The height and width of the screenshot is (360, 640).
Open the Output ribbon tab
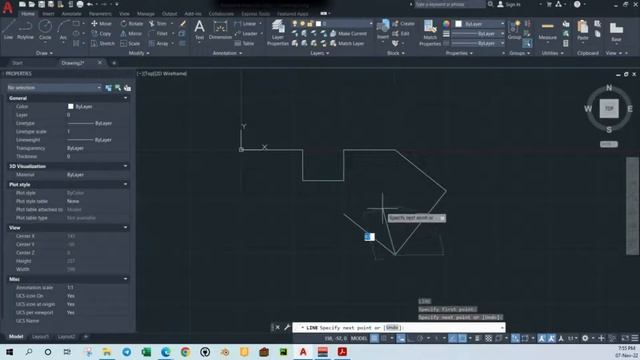click(169, 13)
